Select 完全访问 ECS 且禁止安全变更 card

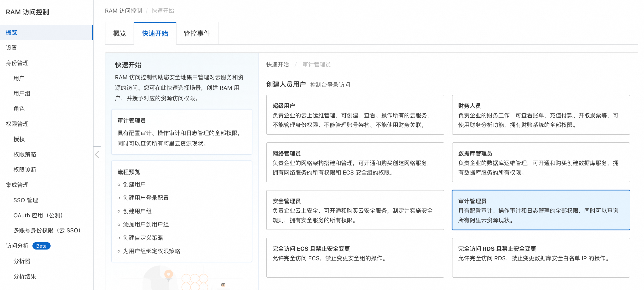click(355, 258)
